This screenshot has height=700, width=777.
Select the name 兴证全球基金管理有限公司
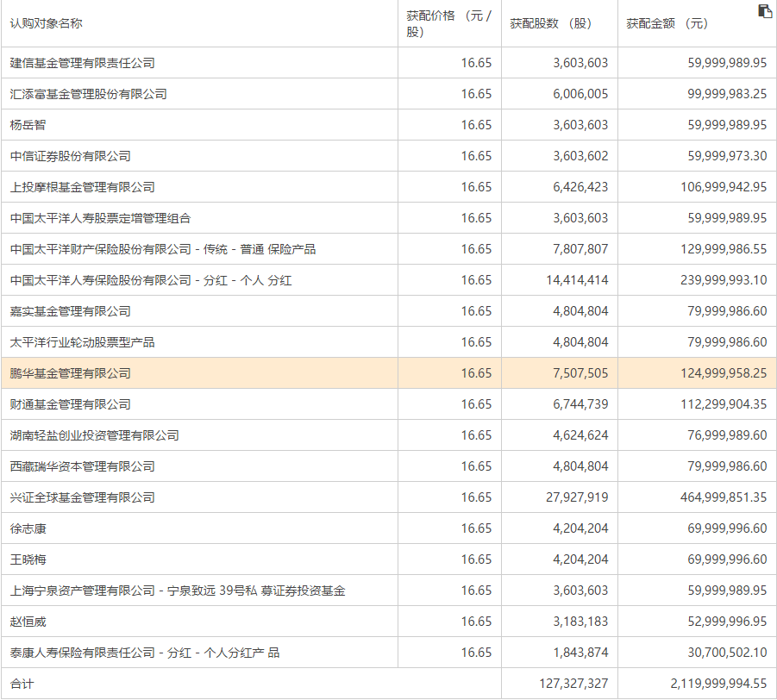(82, 497)
